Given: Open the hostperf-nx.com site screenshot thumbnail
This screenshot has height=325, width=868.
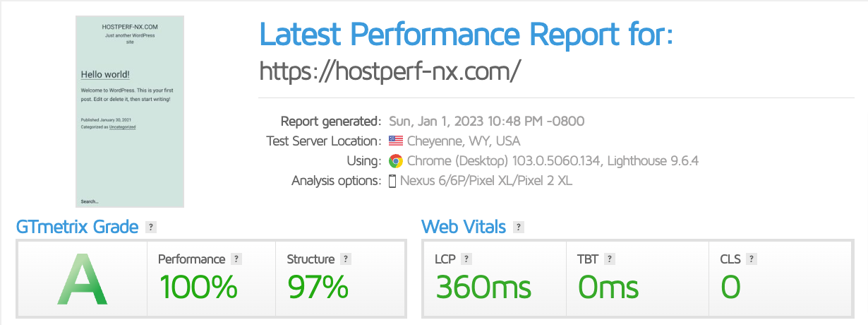Looking at the screenshot, I should click(130, 112).
